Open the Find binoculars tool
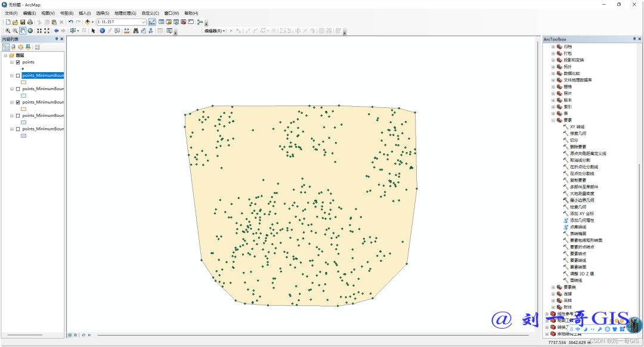 [135, 31]
